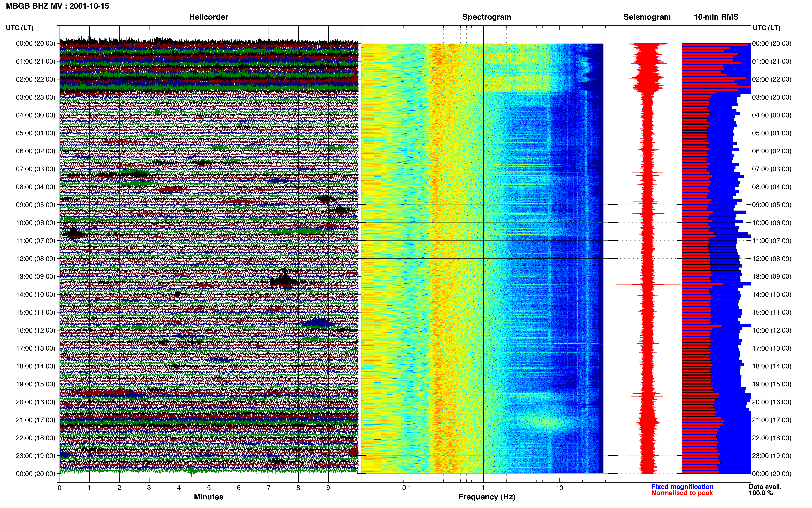Click the blue "Fixed magnification" legend entry
The image size is (812, 508).
click(x=682, y=486)
